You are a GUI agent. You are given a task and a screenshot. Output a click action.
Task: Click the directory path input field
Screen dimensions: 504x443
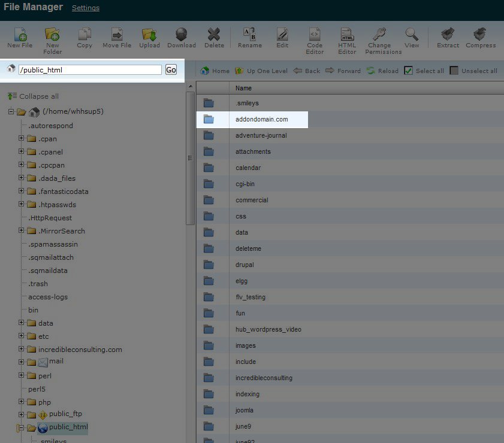90,70
